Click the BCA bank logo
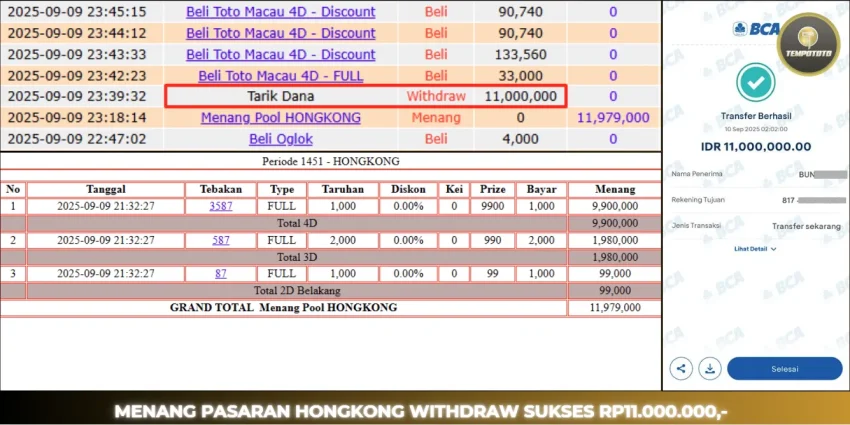The height and width of the screenshot is (425, 850). point(756,29)
